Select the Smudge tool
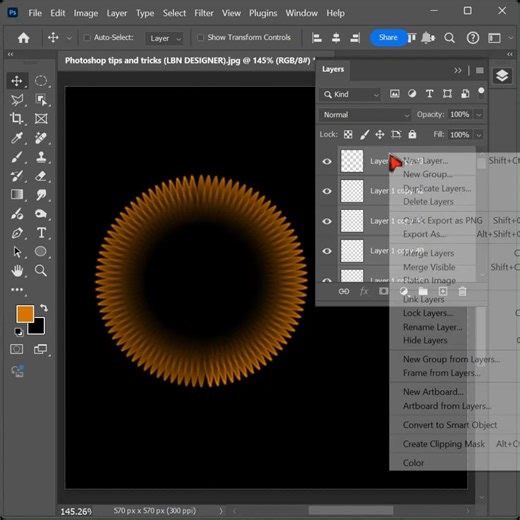The image size is (520, 520). click(x=41, y=194)
